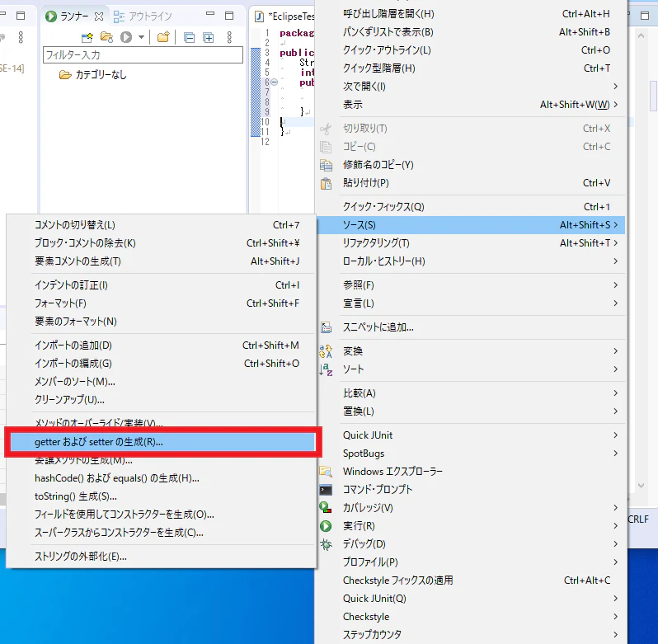Open the highlighted ソース(S) submenu

[471, 225]
